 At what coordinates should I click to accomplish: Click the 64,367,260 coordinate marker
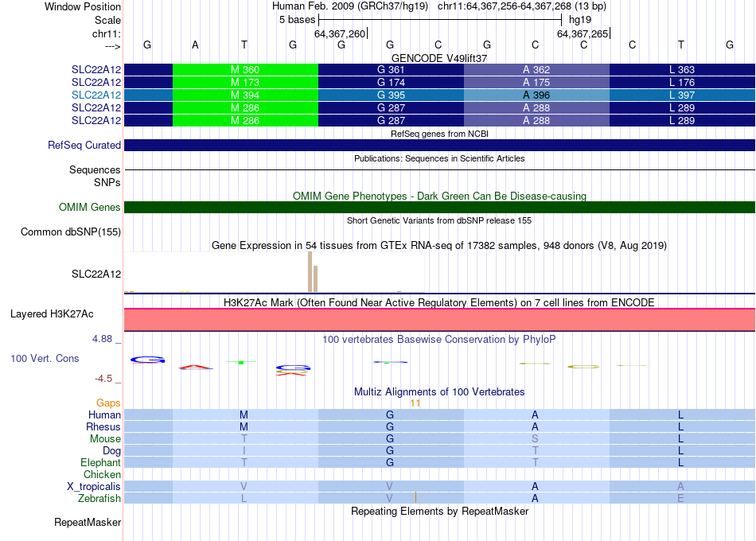340,33
